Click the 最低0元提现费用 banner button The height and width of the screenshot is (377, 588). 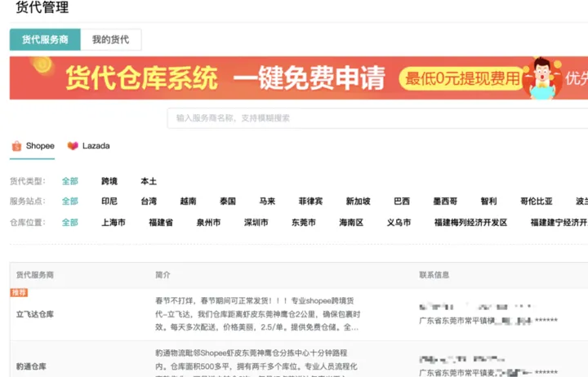click(462, 78)
